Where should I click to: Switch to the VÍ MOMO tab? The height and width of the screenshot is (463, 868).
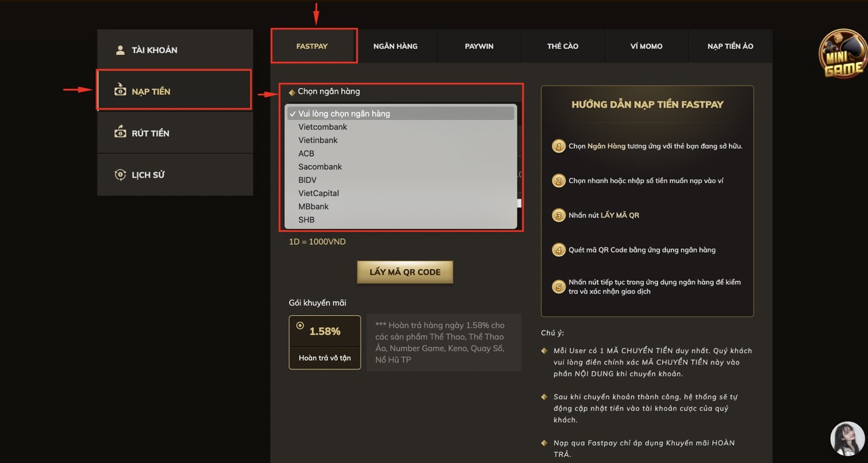click(646, 46)
